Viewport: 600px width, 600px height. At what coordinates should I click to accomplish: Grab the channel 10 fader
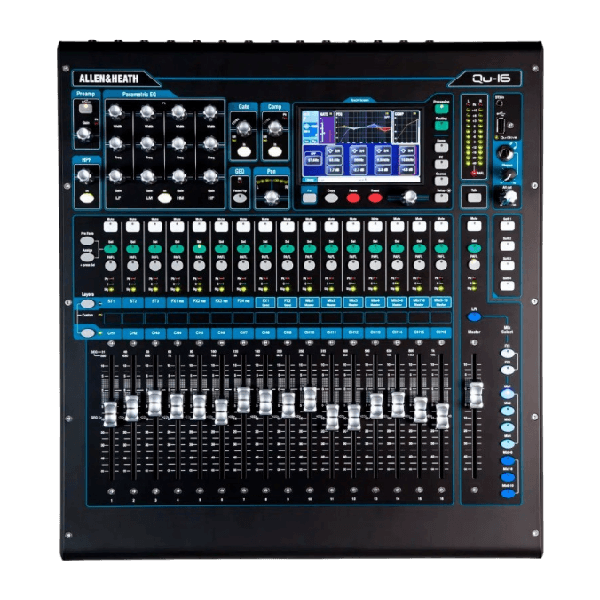click(x=310, y=399)
